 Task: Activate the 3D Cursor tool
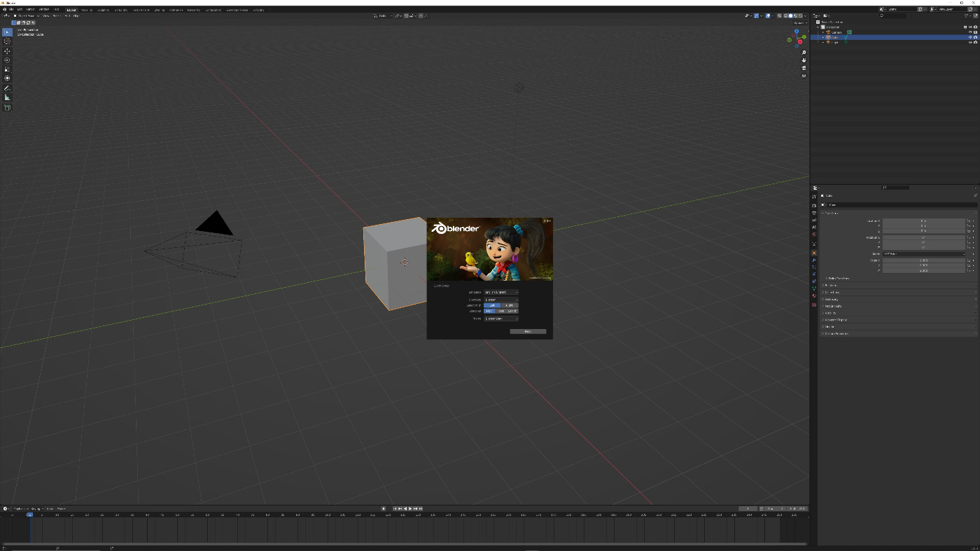[x=8, y=41]
